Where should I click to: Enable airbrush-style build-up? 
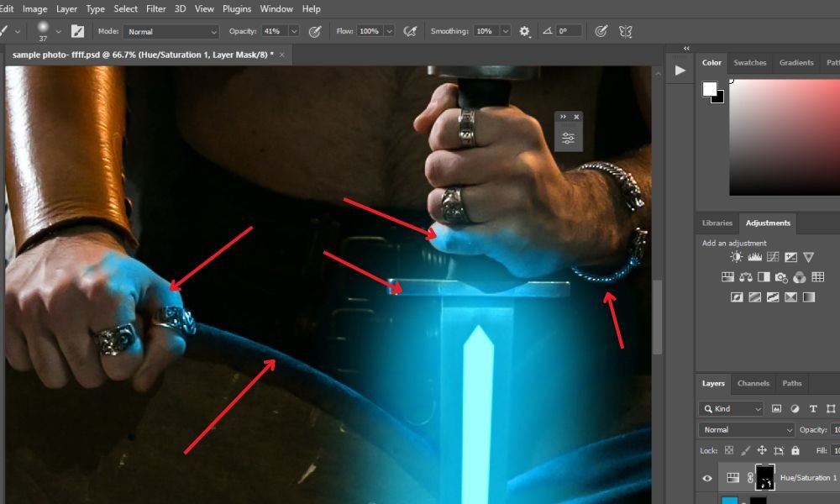410,32
